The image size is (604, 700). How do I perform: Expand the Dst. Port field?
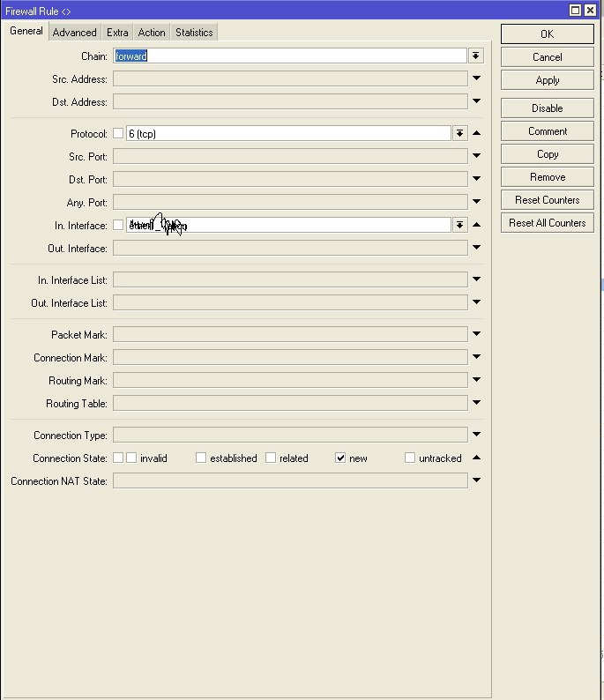[476, 179]
